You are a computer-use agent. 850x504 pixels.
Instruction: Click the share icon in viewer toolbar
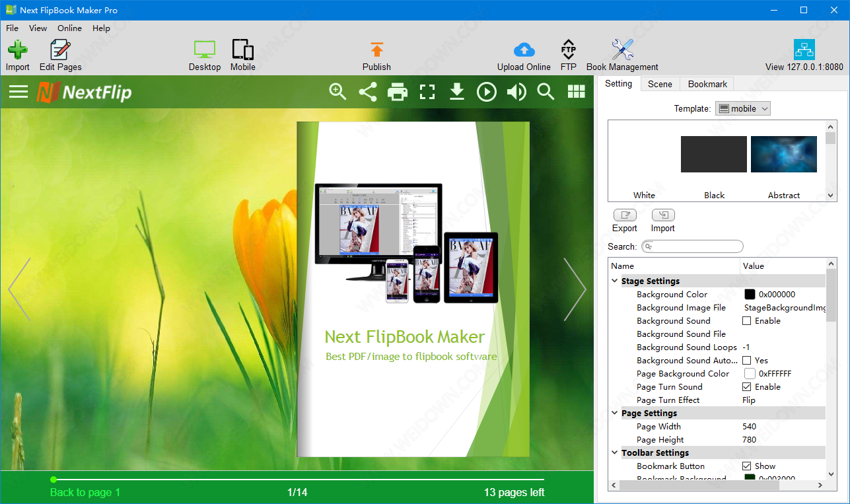(x=368, y=92)
